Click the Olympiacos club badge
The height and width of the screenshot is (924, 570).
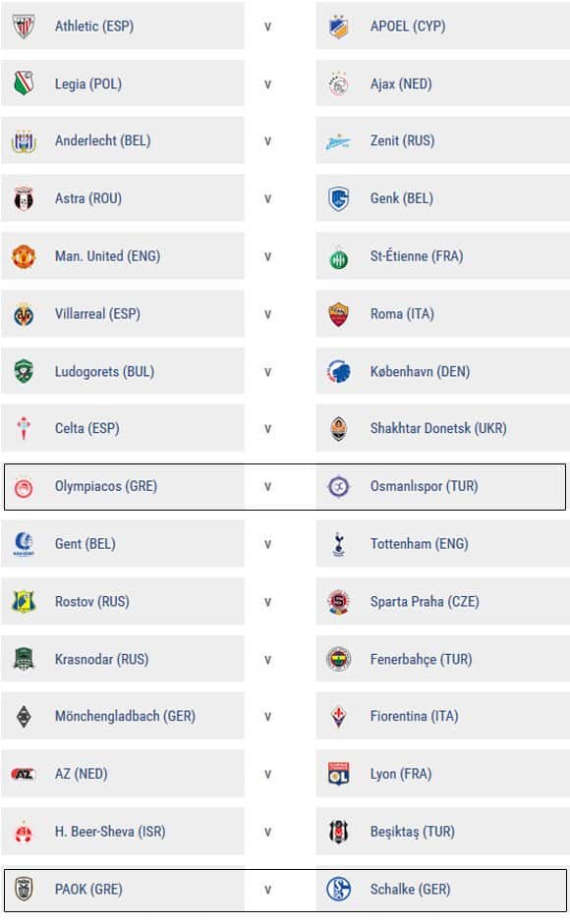(x=24, y=487)
